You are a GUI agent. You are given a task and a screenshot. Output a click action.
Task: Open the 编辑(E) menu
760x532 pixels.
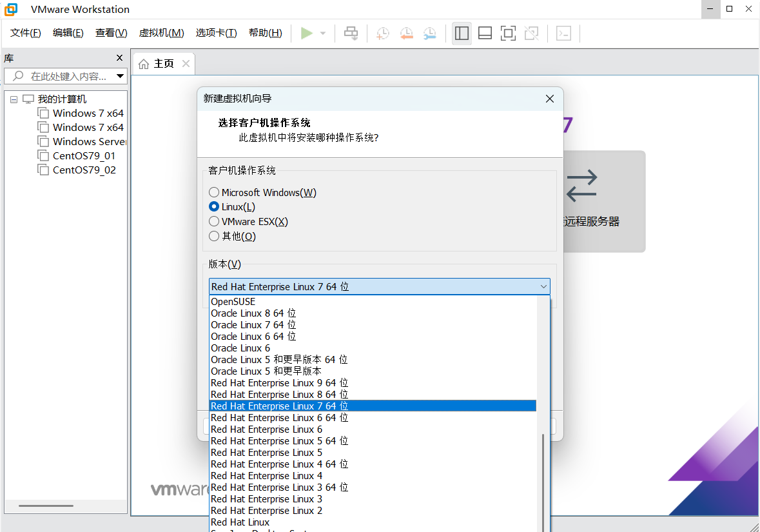68,33
